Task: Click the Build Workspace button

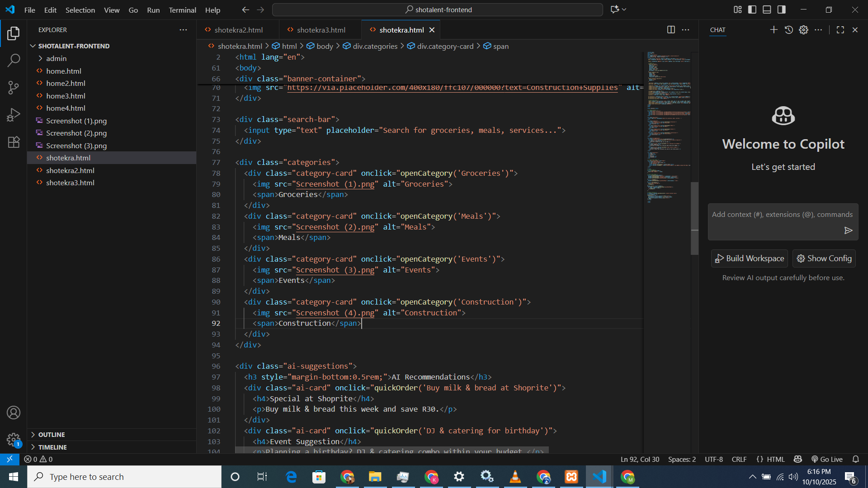Action: pos(749,258)
